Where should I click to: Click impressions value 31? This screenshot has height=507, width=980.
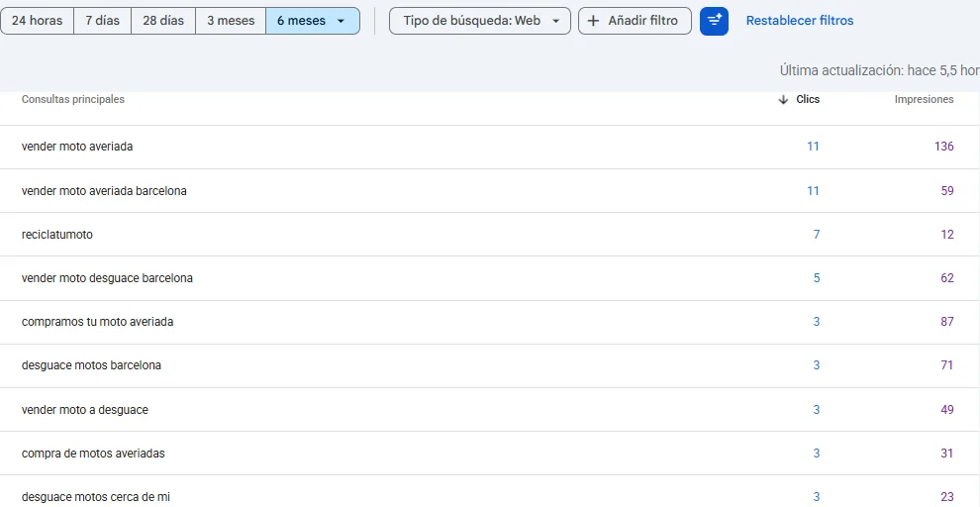click(947, 454)
